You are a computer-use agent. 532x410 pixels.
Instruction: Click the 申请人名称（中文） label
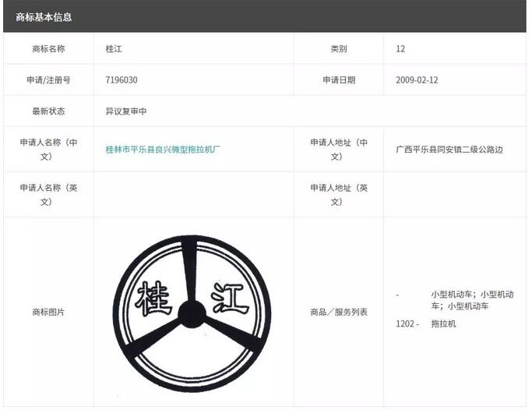(x=48, y=149)
